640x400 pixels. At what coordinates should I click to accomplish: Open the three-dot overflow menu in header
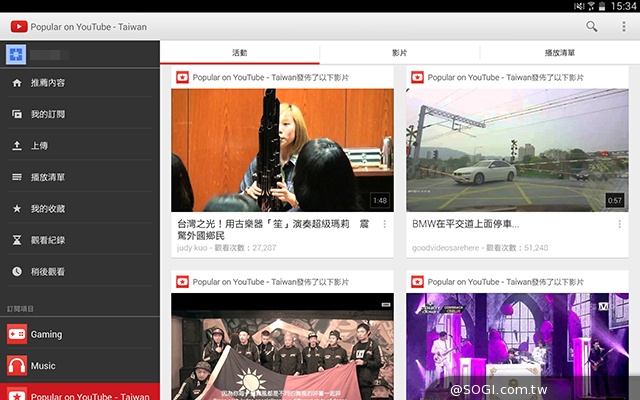click(622, 27)
